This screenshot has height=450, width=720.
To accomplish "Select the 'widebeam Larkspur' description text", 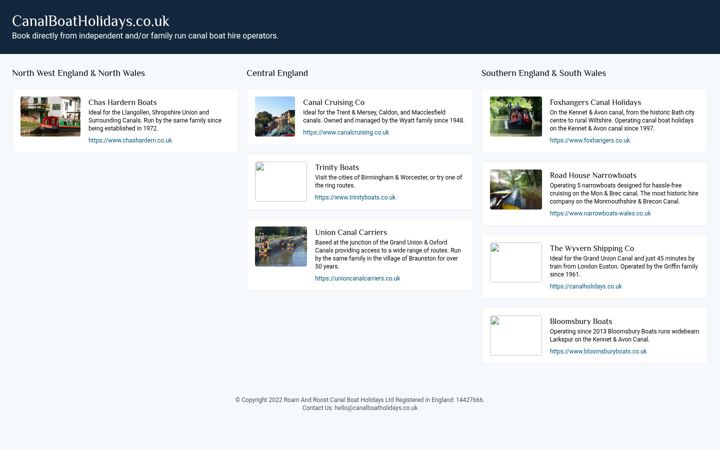I will (x=624, y=335).
